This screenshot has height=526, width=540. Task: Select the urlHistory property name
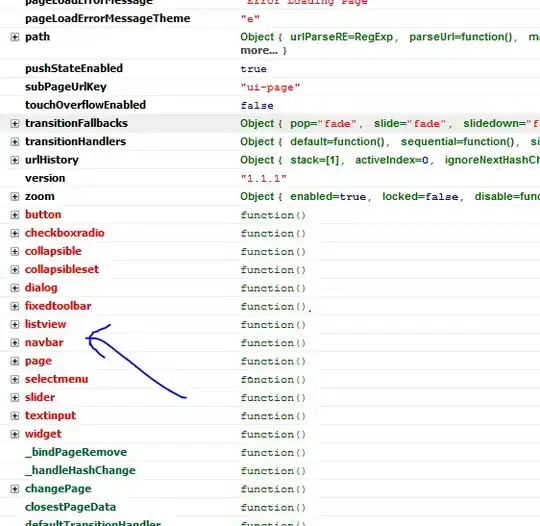(52, 160)
